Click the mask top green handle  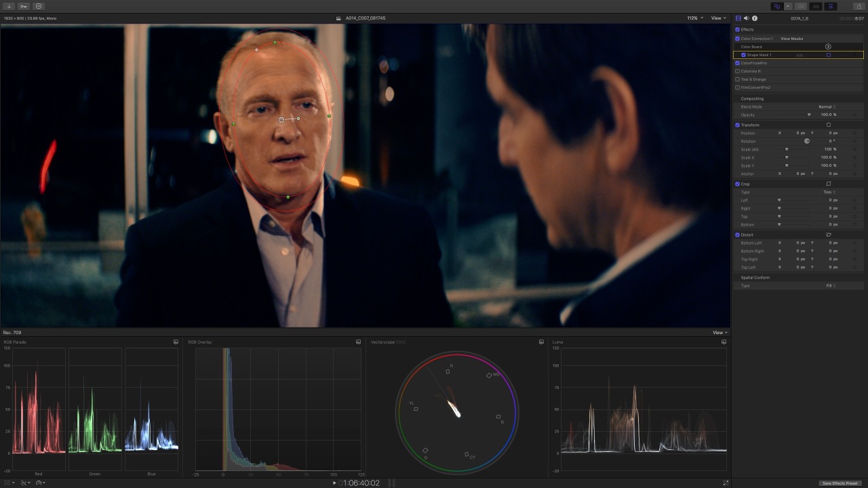[275, 43]
